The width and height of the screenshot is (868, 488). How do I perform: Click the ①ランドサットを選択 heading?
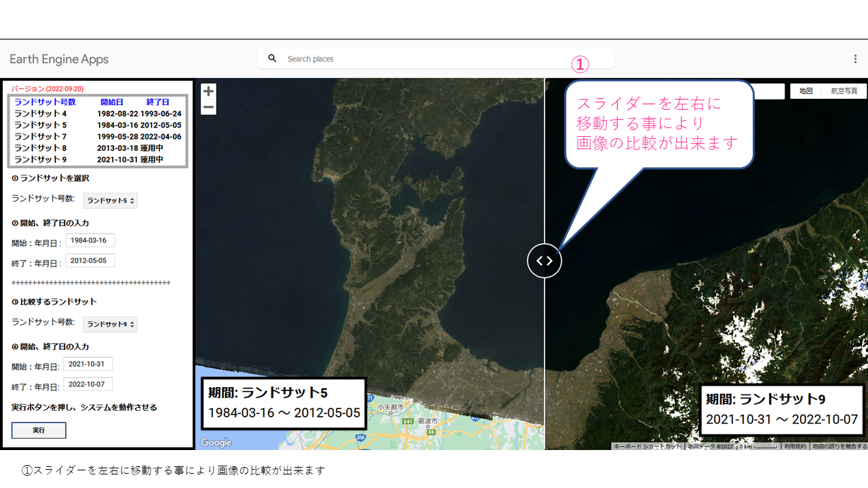50,178
